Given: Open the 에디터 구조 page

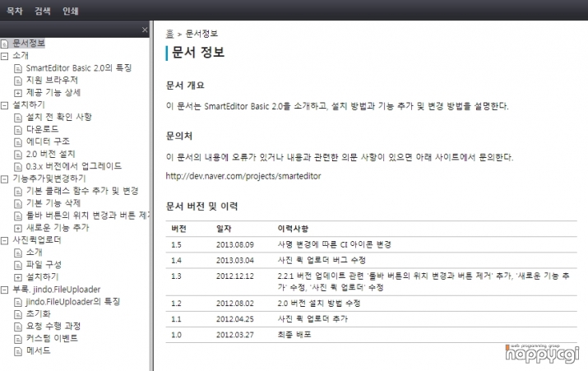Looking at the screenshot, I should click(48, 141).
